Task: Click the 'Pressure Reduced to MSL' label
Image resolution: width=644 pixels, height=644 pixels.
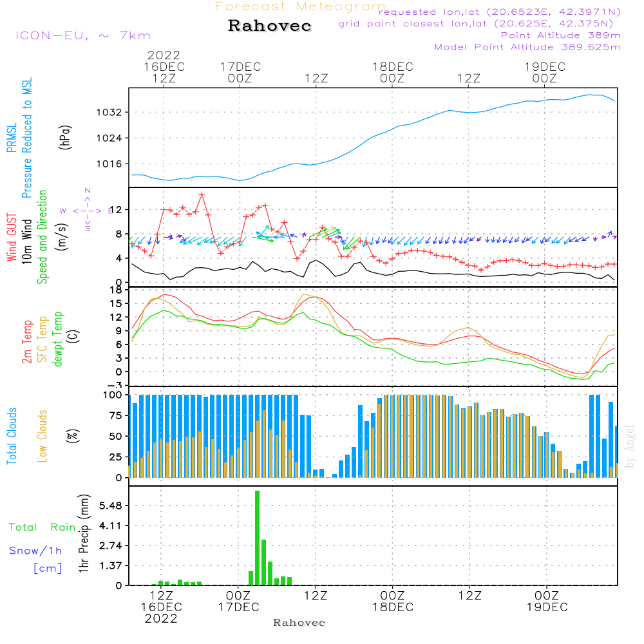Action: tap(26, 138)
